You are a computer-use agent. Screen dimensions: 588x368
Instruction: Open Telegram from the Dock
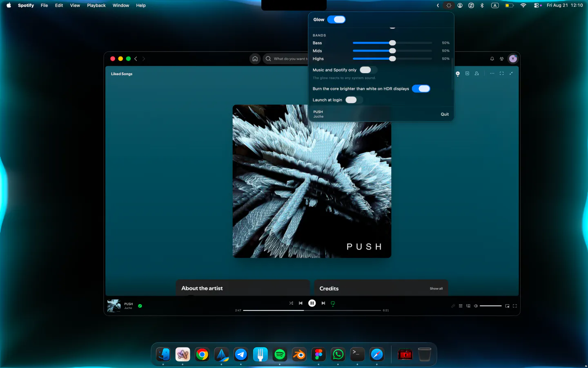point(241,354)
